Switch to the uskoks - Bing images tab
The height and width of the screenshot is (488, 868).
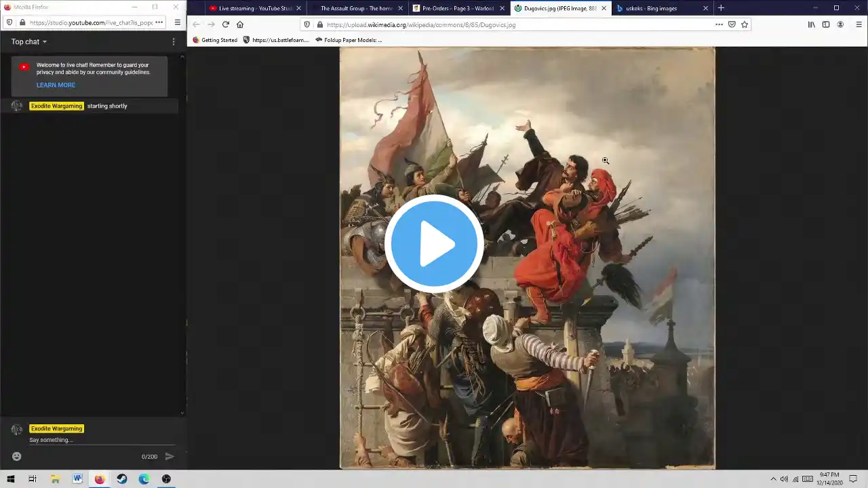(662, 8)
